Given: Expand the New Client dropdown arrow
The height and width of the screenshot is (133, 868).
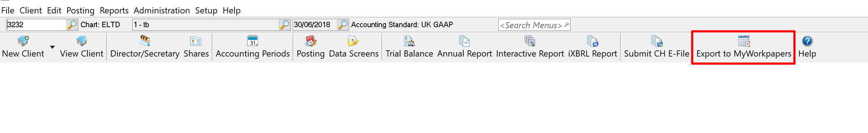Looking at the screenshot, I should coord(52,47).
